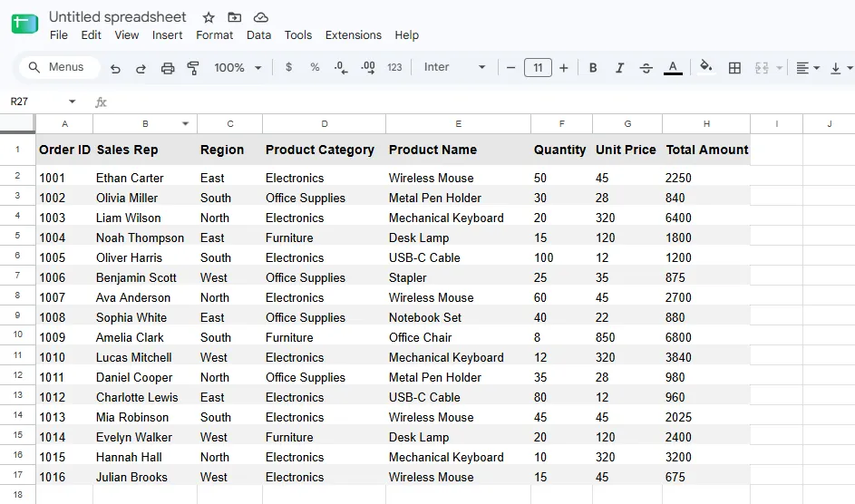This screenshot has height=504, width=855.
Task: Select the Ethan Carter cell
Action: tap(145, 178)
